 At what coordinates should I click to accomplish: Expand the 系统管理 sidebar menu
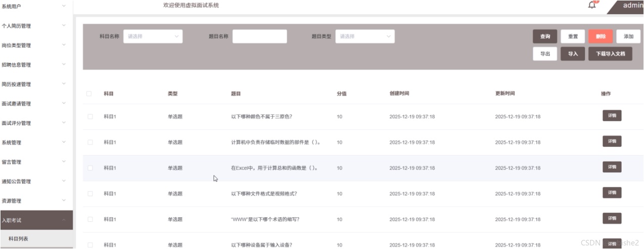[36, 142]
